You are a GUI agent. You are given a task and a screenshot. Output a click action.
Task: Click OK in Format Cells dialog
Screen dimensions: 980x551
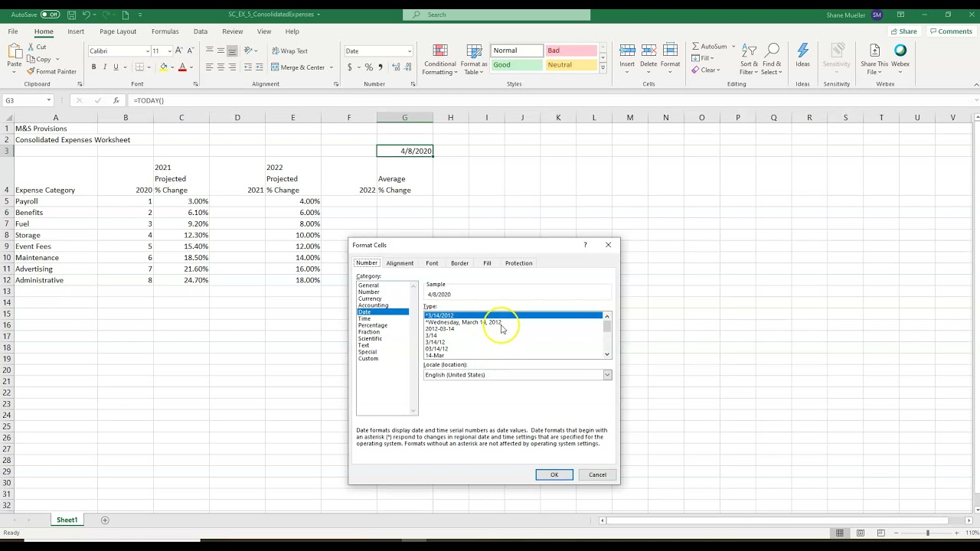pyautogui.click(x=554, y=474)
